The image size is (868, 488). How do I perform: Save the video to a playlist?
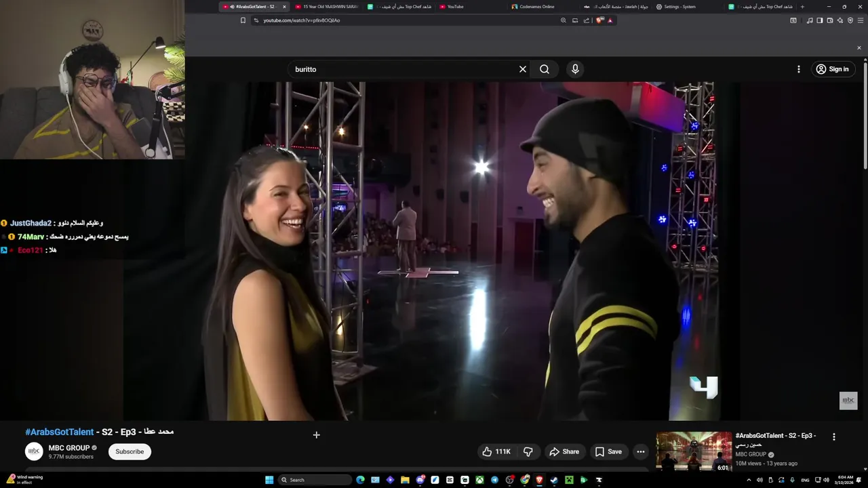pos(608,451)
